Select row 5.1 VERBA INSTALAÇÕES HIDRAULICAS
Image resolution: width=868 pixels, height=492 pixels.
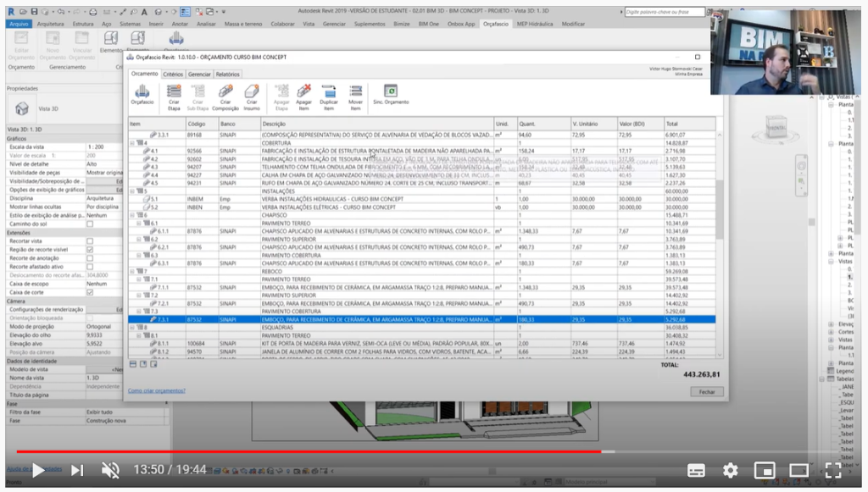click(x=422, y=199)
